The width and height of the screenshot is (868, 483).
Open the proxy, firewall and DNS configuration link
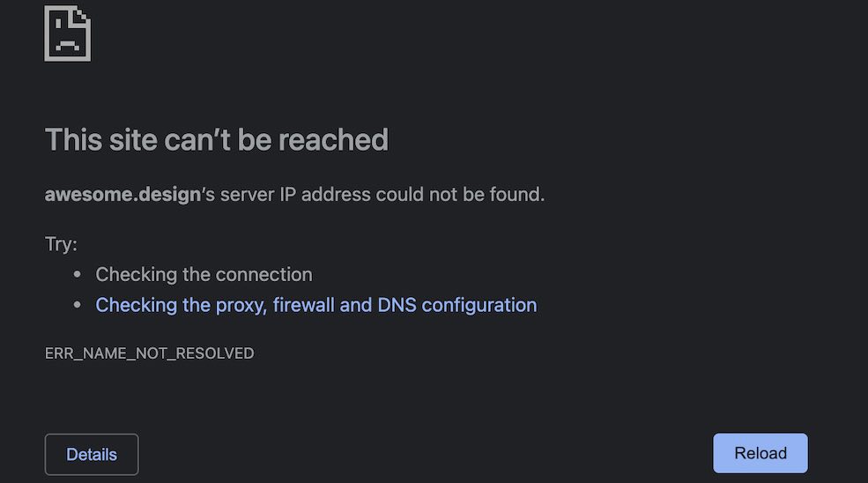tap(316, 305)
